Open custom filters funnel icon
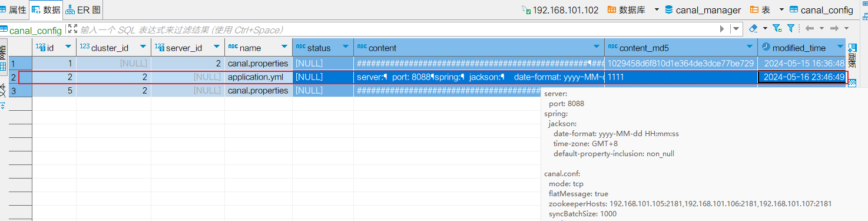Image resolution: width=868 pixels, height=221 pixels. tap(791, 28)
